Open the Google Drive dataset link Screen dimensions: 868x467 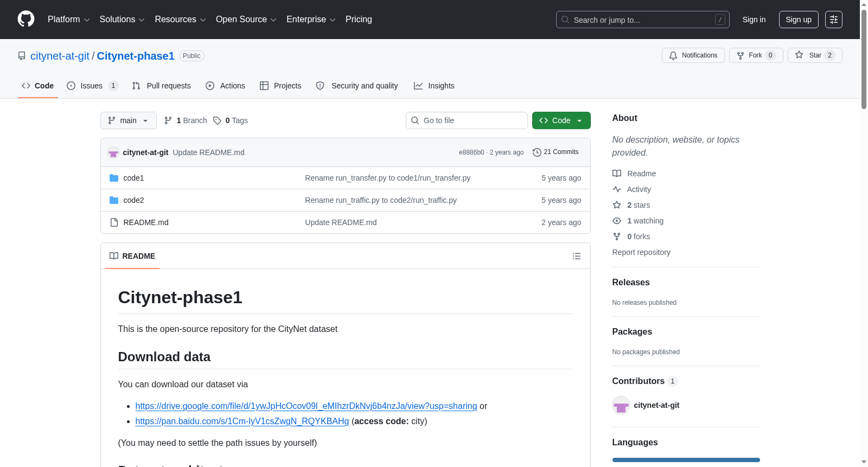(x=306, y=406)
